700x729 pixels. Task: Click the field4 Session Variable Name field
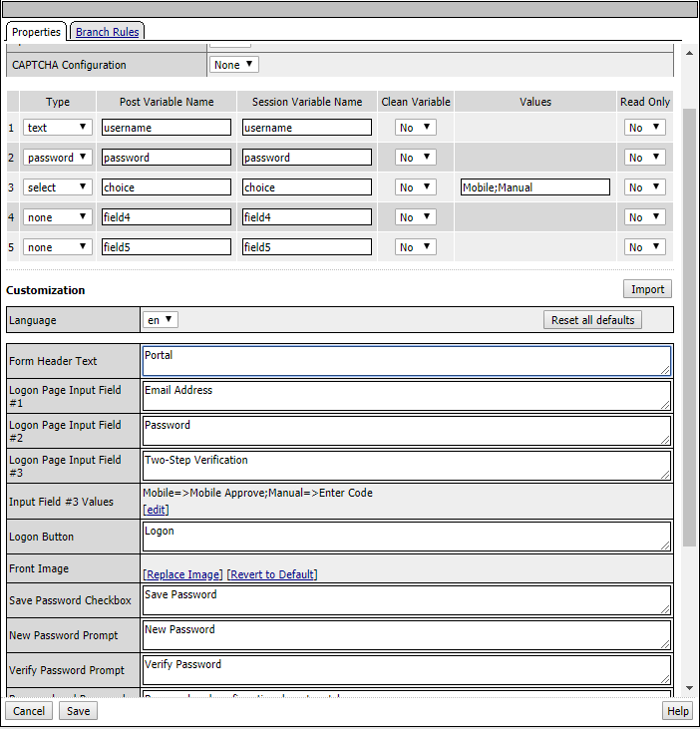point(307,217)
